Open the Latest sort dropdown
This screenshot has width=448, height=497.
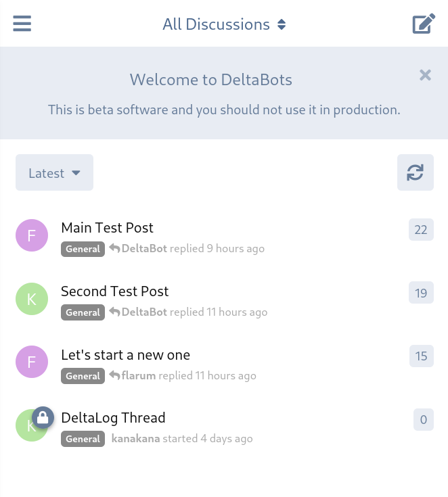54,172
